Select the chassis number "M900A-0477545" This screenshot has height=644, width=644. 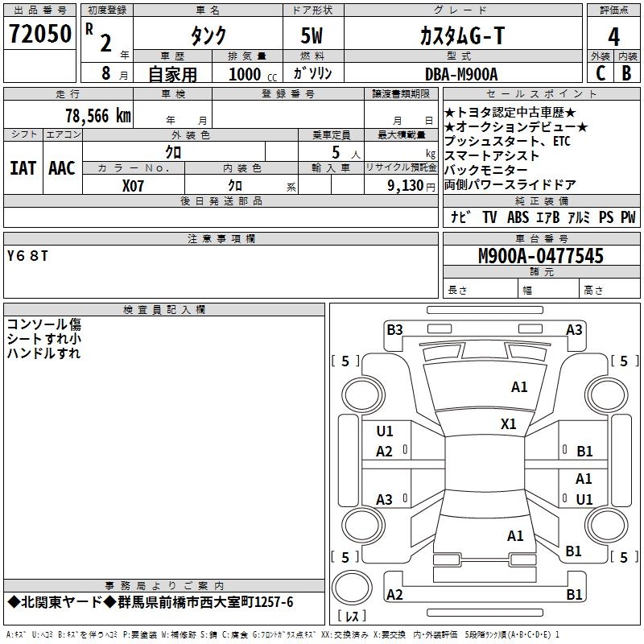pyautogui.click(x=541, y=256)
